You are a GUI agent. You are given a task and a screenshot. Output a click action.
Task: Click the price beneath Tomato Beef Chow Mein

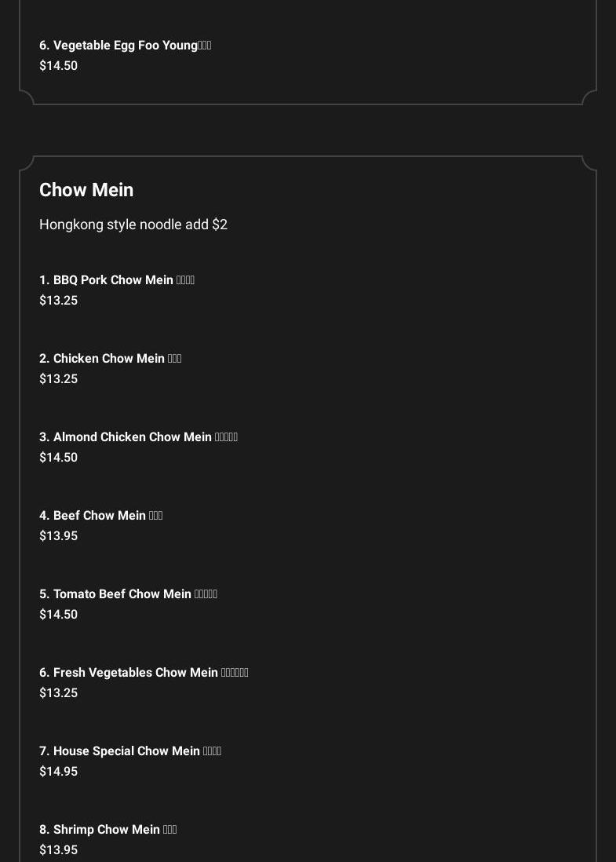(59, 615)
